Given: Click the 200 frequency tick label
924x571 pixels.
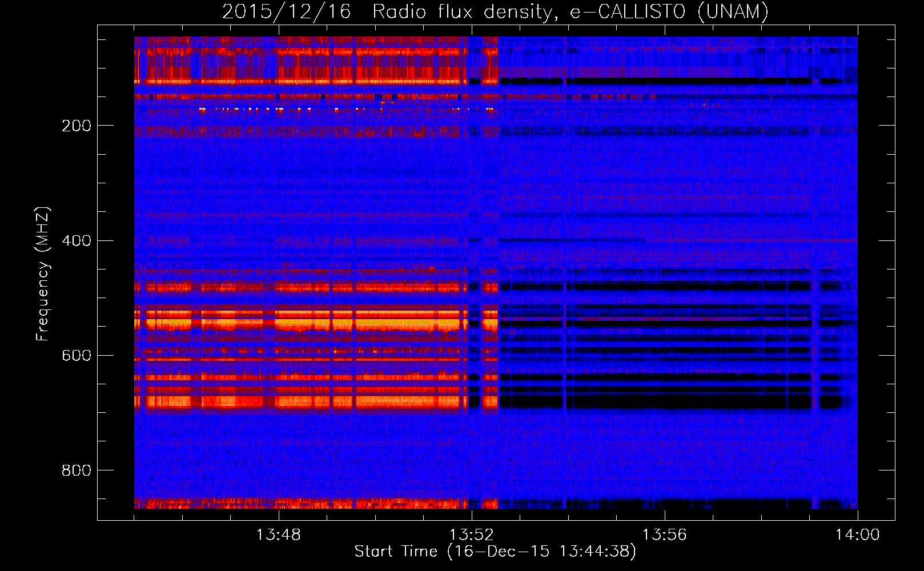Looking at the screenshot, I should coord(76,126).
